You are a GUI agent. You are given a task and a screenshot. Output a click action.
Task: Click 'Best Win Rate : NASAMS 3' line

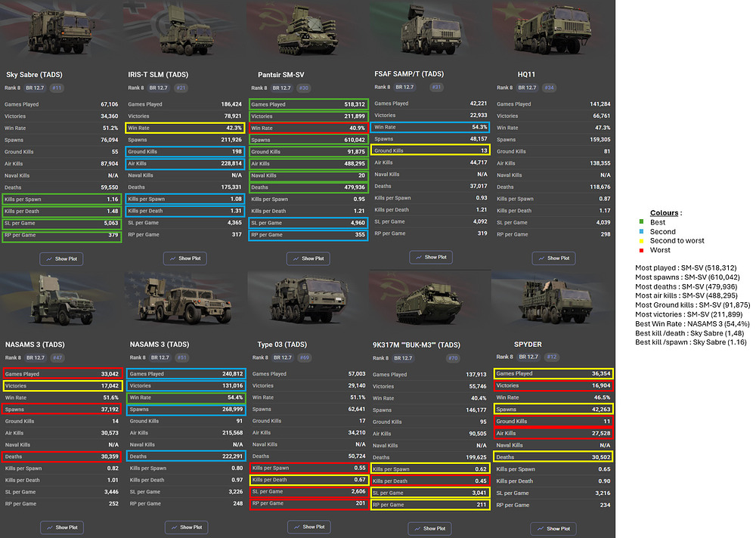click(692, 323)
